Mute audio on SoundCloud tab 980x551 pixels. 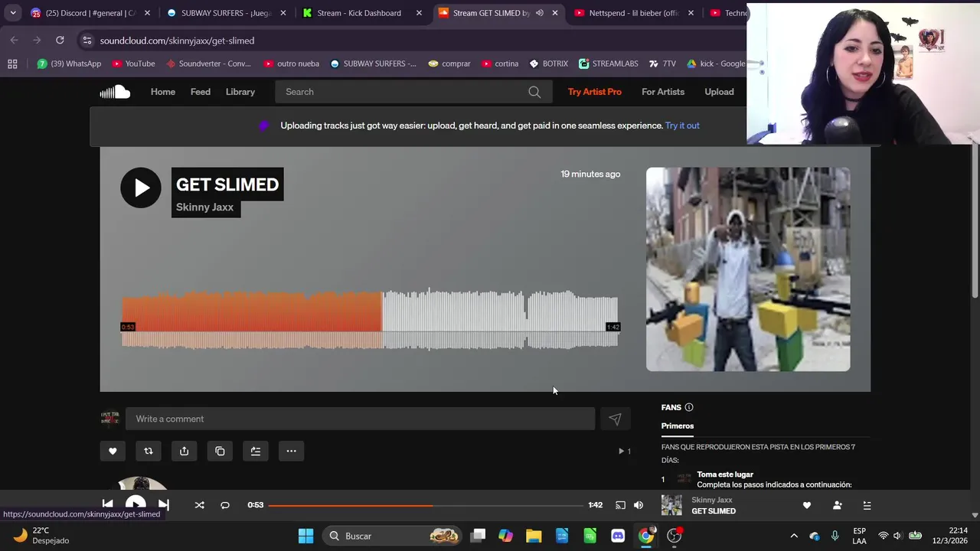(x=540, y=13)
